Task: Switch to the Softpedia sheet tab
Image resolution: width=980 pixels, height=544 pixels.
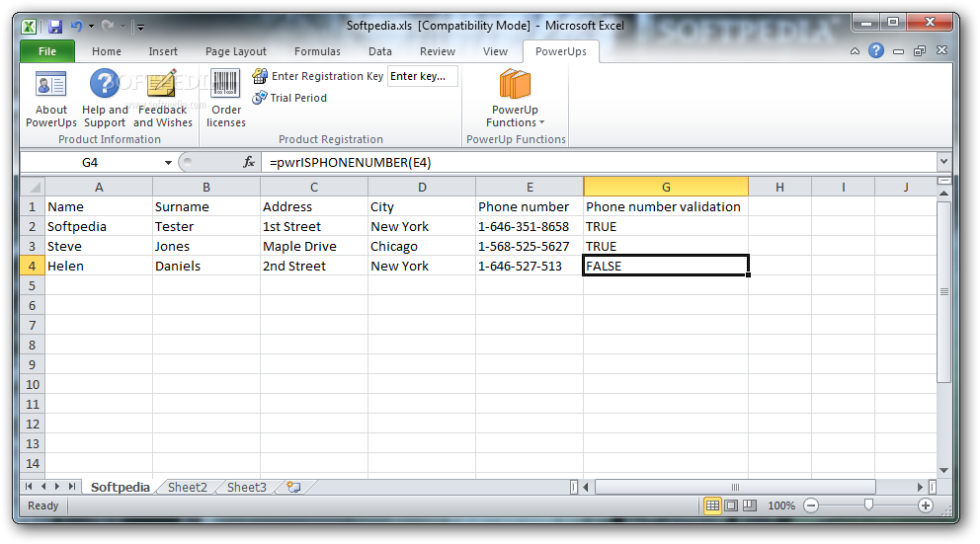Action: tap(120, 487)
